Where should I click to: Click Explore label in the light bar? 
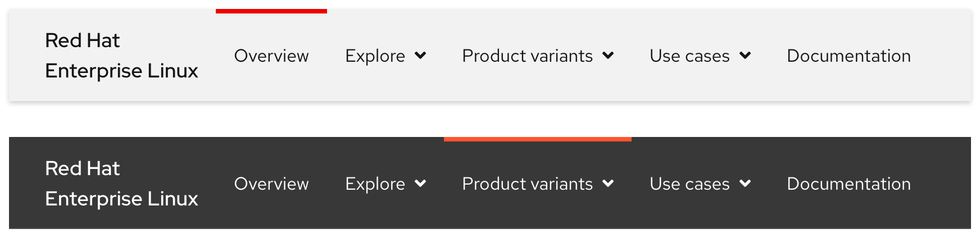pos(375,56)
